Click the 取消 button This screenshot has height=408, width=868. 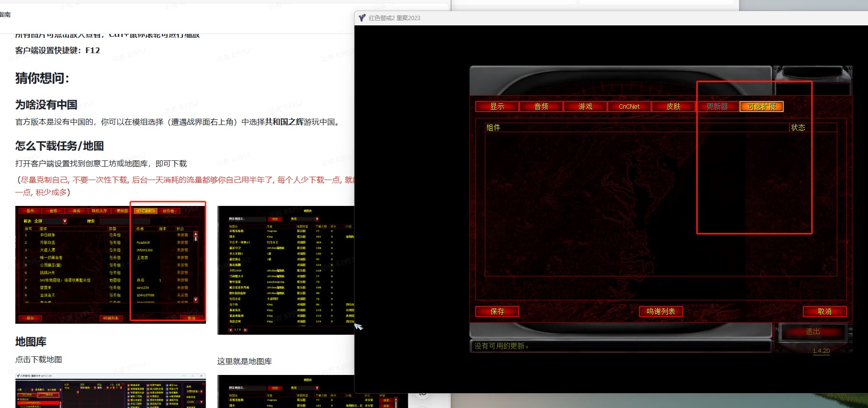(824, 311)
